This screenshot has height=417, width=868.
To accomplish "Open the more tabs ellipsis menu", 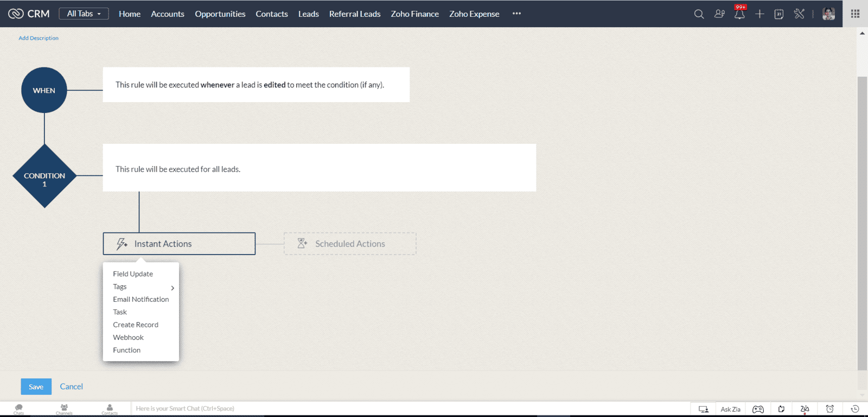I will (x=516, y=14).
